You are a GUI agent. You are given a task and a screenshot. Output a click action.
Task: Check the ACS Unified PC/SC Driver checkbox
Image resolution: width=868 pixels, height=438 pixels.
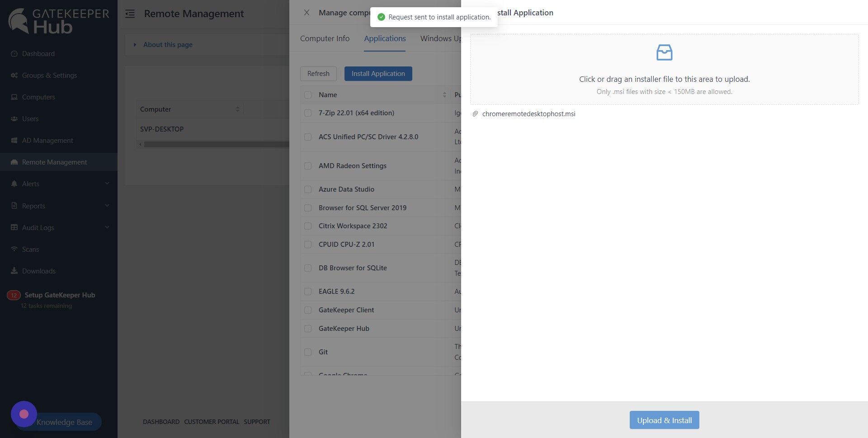tap(308, 137)
